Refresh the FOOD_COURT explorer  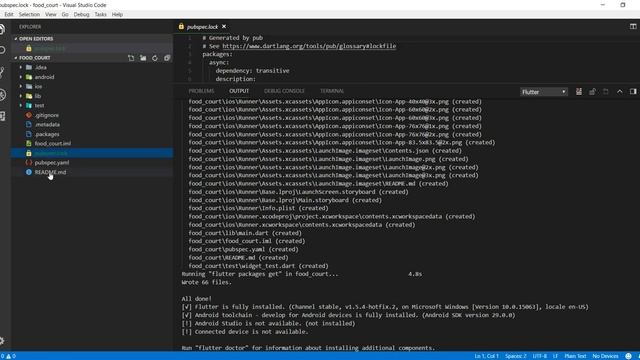pos(155,58)
